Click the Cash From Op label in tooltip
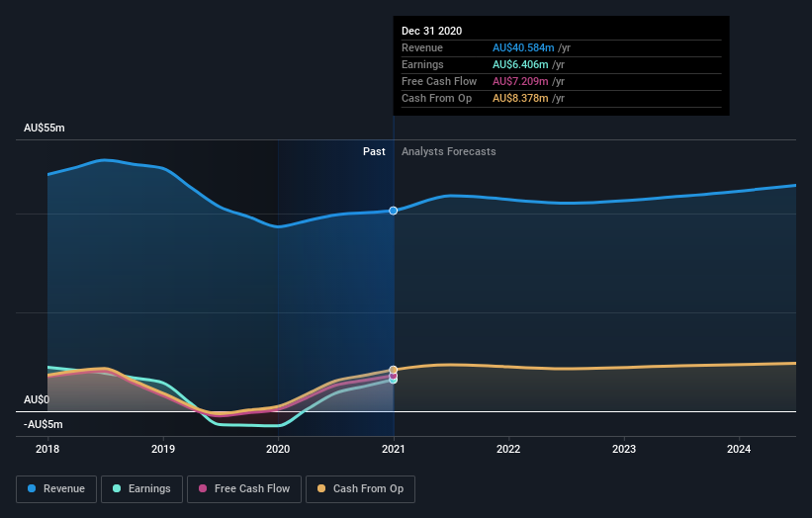This screenshot has height=518, width=812. [436, 98]
